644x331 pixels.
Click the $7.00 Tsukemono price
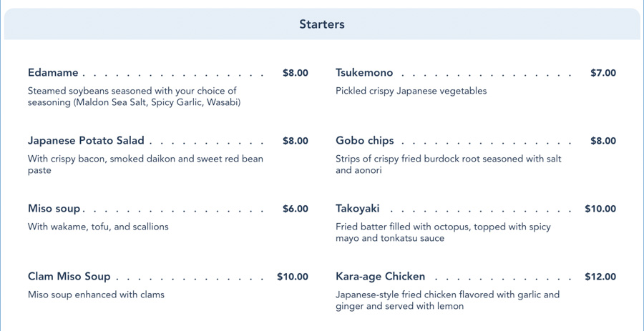click(602, 73)
